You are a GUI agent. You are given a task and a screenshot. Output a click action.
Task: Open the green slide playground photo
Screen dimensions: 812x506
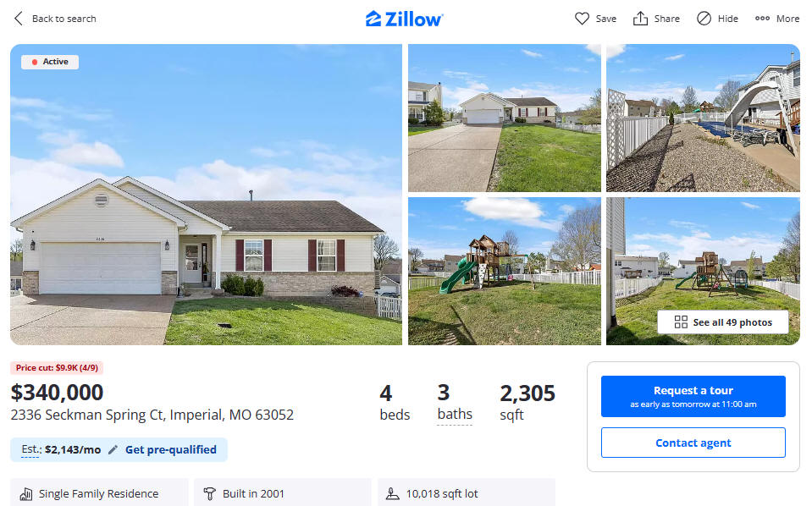(505, 271)
